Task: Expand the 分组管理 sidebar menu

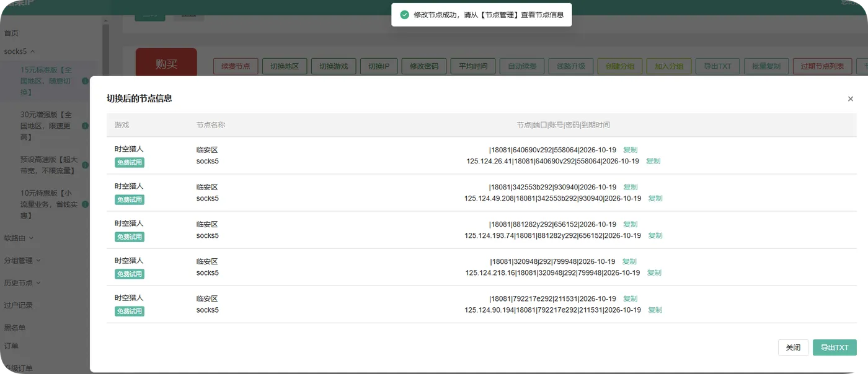Action: 22,261
